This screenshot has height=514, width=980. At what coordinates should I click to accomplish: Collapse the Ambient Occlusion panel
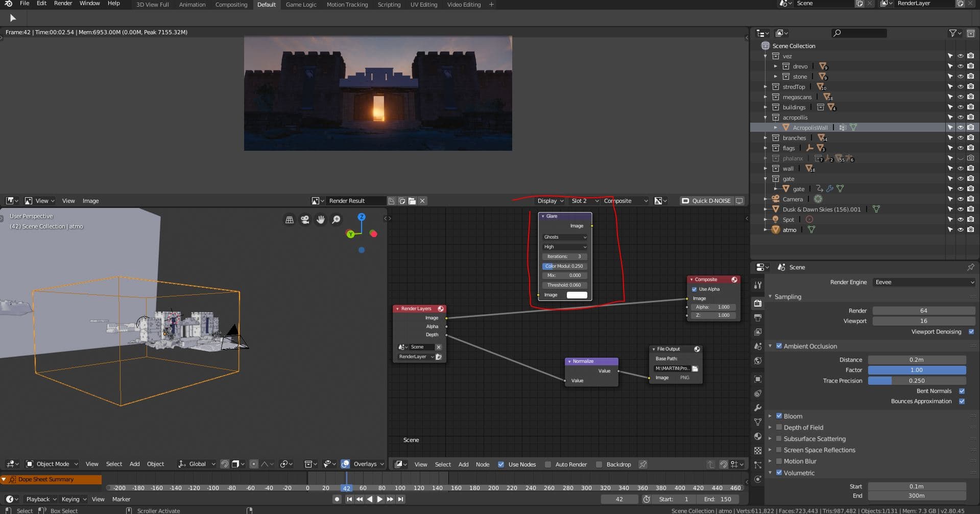point(770,346)
